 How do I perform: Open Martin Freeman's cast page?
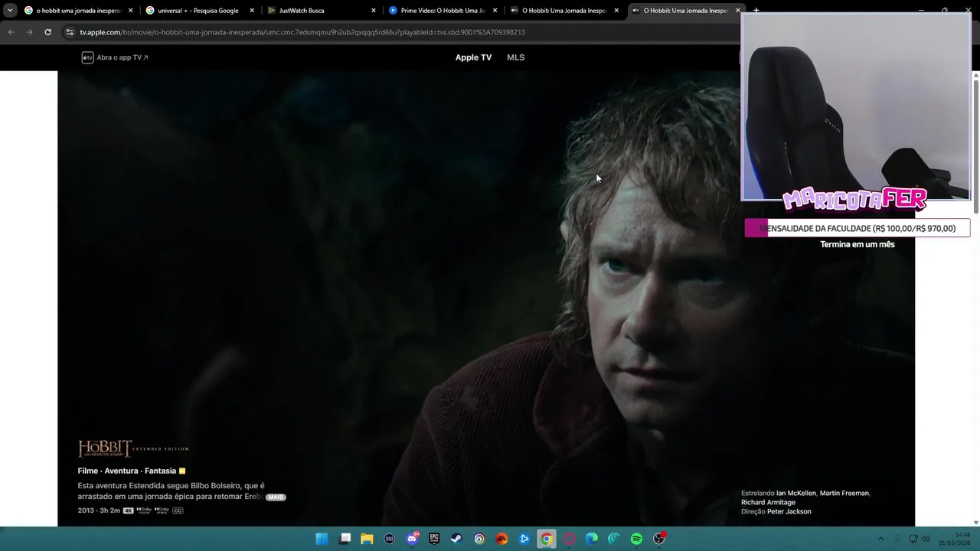click(844, 493)
